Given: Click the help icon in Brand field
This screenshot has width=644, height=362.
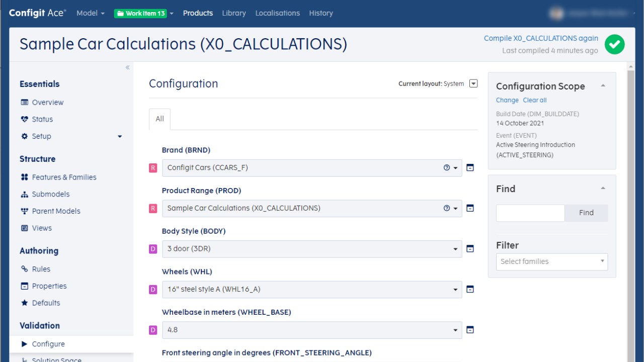Looking at the screenshot, I should 447,168.
